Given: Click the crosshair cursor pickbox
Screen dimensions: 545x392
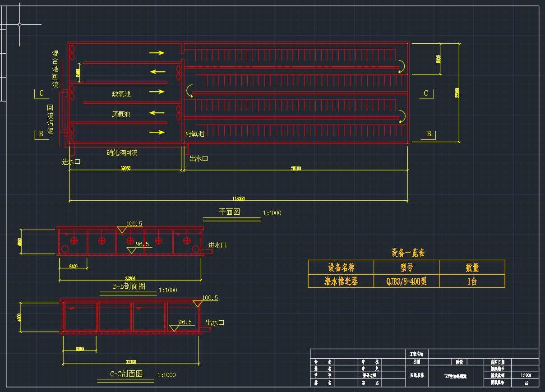Looking at the screenshot, I should tap(19, 24).
